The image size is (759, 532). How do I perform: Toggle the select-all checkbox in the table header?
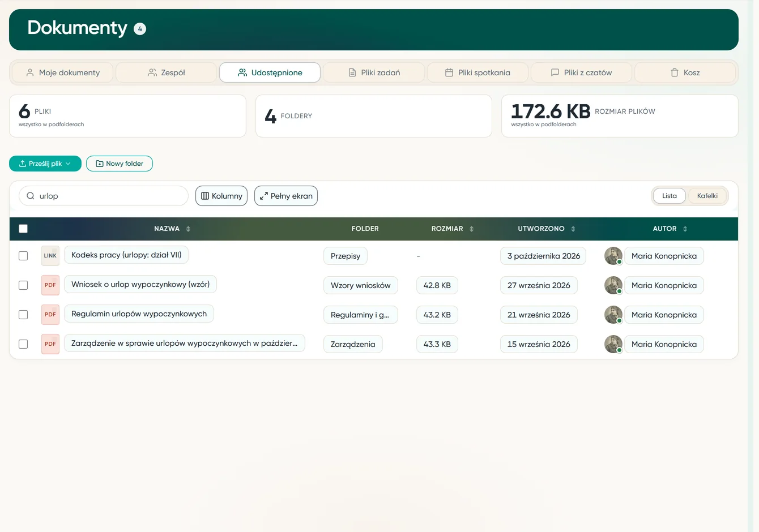(x=23, y=229)
